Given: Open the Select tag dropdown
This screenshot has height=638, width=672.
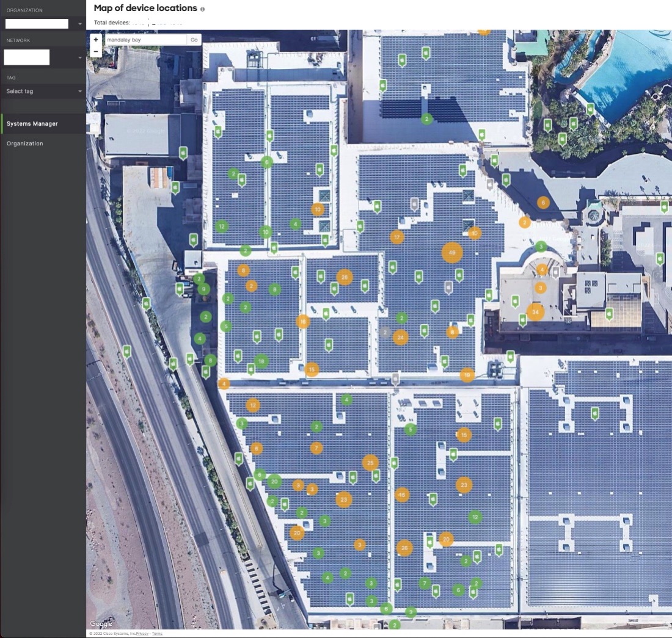Looking at the screenshot, I should 43,91.
